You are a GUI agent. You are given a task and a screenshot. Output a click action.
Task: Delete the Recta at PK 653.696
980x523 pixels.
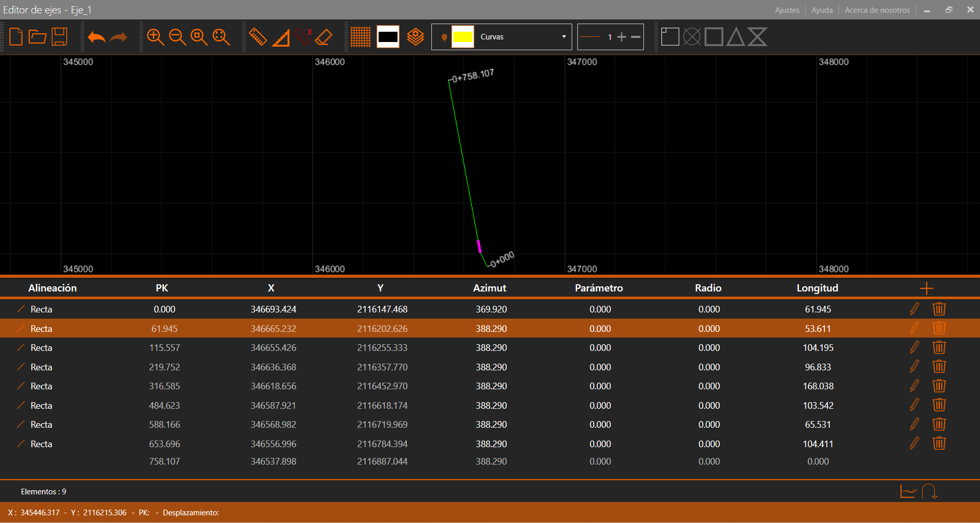coord(939,443)
